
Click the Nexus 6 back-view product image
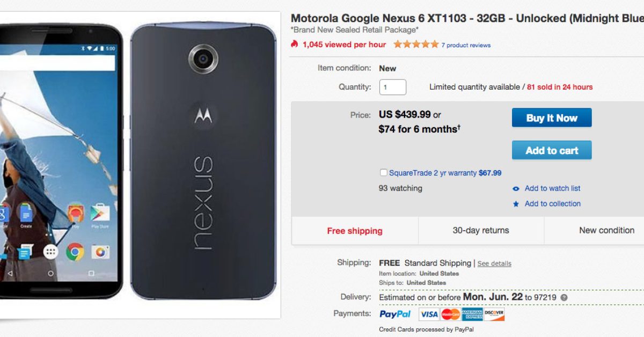203,161
